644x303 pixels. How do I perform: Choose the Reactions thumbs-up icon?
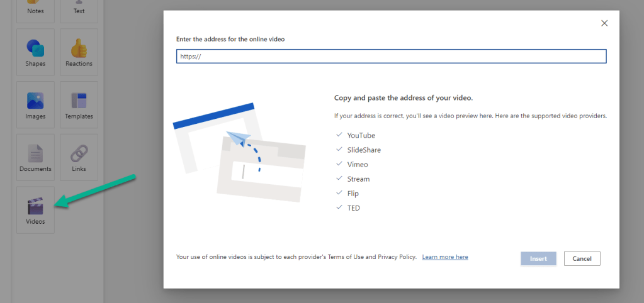coord(79,49)
